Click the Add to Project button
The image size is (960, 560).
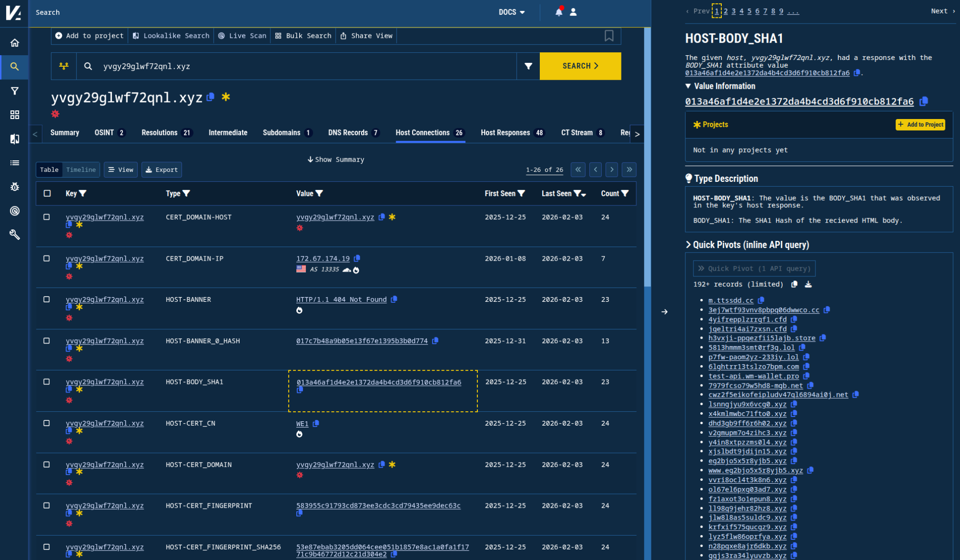920,125
